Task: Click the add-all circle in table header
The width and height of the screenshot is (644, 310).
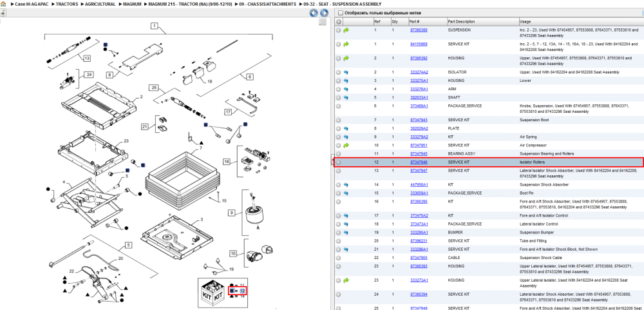Action: tap(339, 22)
